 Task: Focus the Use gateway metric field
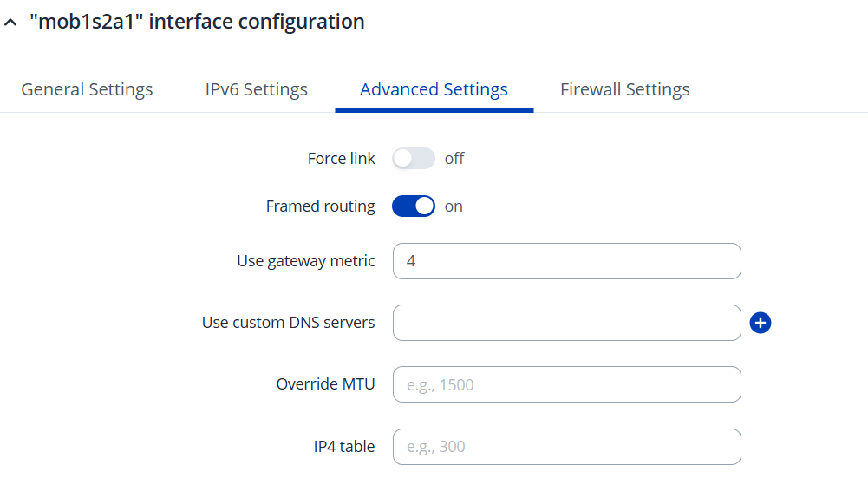pyautogui.click(x=566, y=261)
